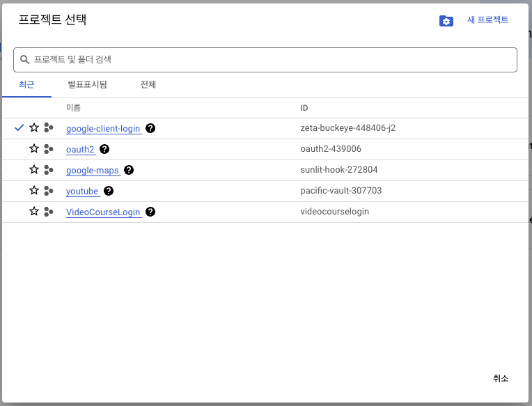This screenshot has height=406, width=532.
Task: Click project type icon for google-client-login
Action: coord(48,128)
